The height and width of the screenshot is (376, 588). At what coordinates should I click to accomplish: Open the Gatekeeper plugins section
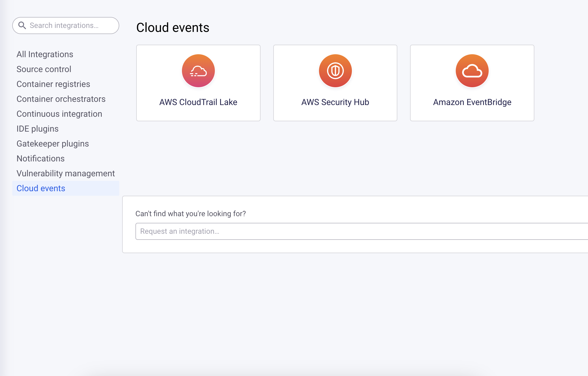click(53, 143)
